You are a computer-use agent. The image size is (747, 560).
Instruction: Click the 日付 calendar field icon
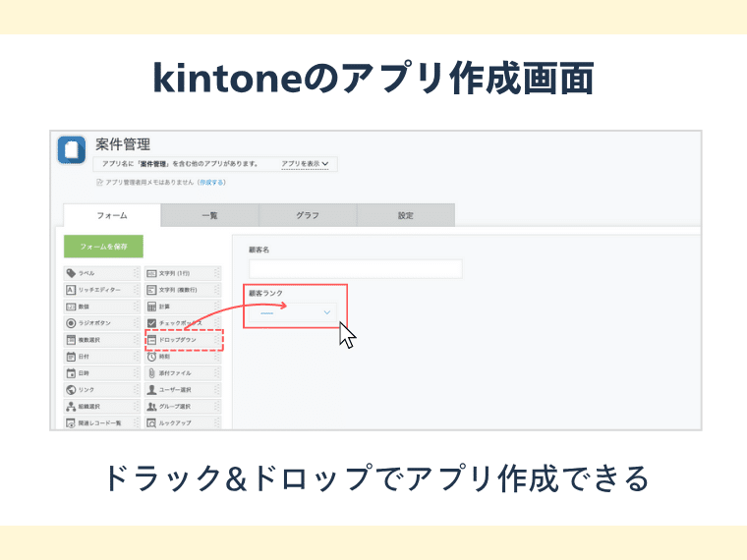tap(71, 357)
